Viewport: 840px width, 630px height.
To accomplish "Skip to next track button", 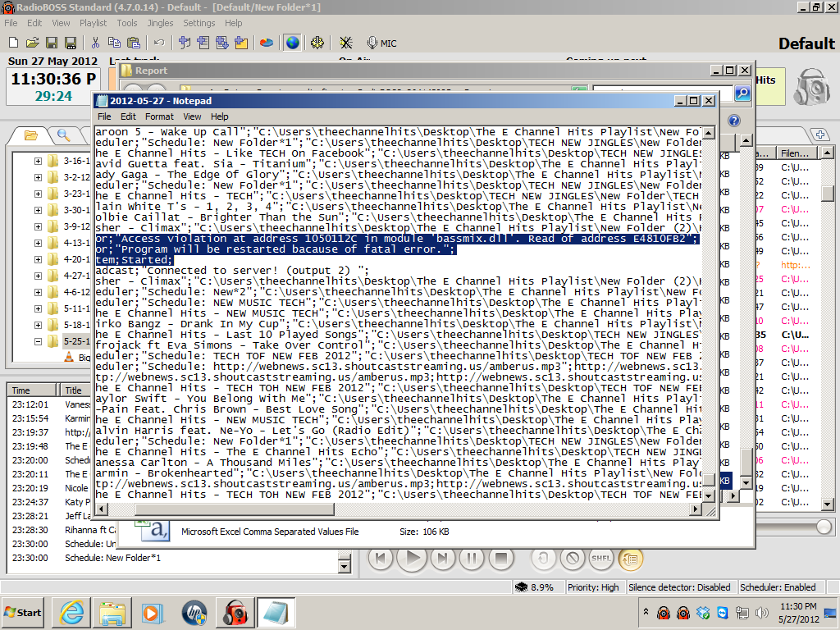I will tap(442, 559).
